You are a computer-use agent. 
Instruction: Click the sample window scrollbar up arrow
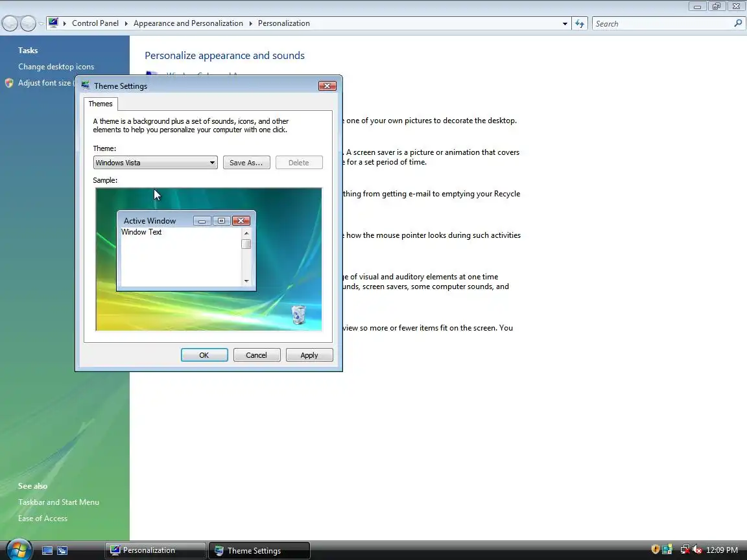pyautogui.click(x=246, y=233)
